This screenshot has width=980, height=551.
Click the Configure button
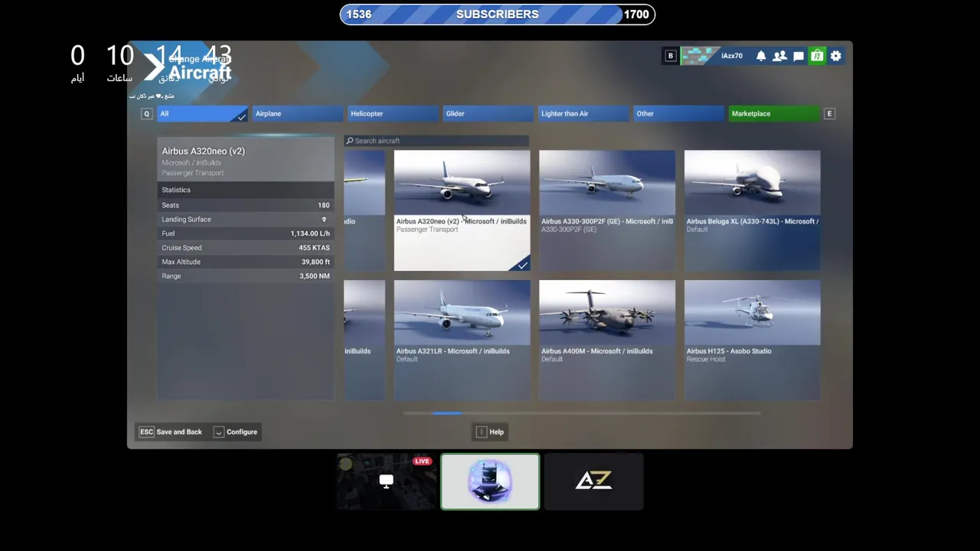click(x=236, y=432)
